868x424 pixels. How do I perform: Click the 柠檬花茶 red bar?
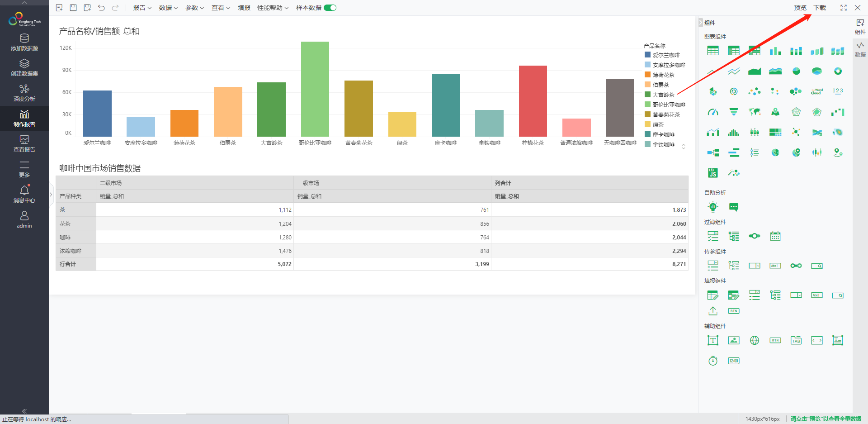point(533,101)
